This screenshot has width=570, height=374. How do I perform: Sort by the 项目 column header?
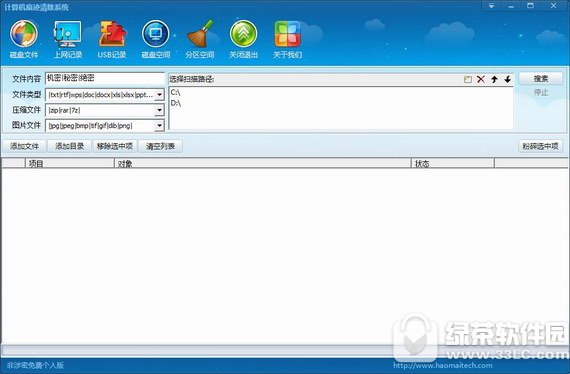point(69,164)
